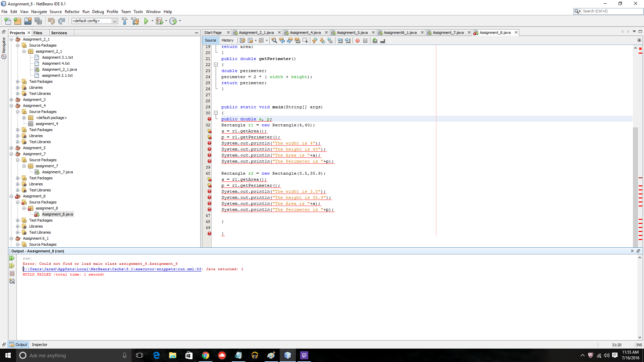Switch to the Inspector panel button

tap(40, 345)
